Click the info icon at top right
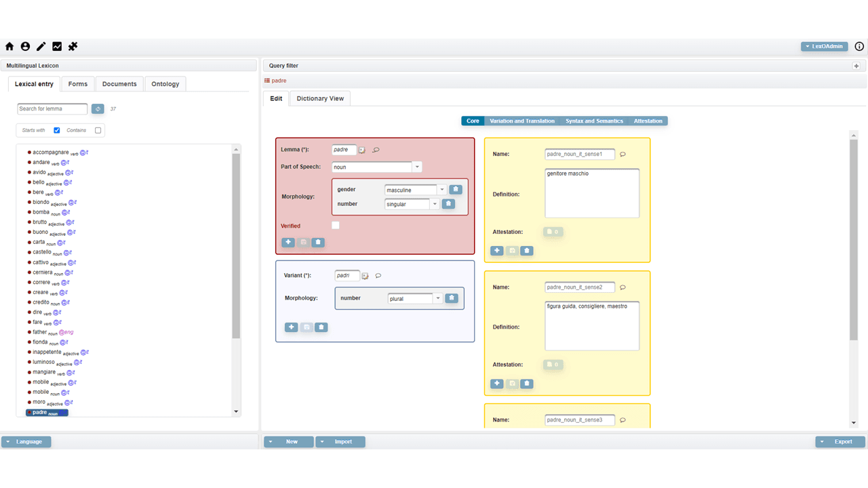The height and width of the screenshot is (488, 868). pyautogui.click(x=859, y=47)
